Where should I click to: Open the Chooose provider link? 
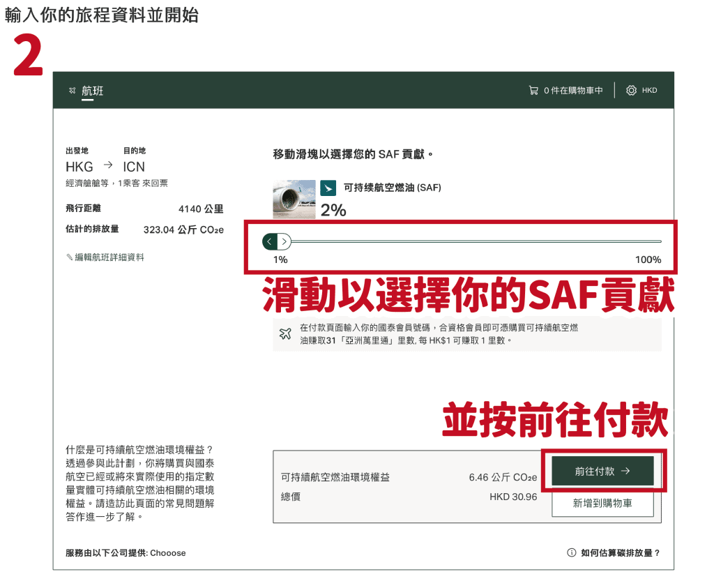(x=167, y=552)
